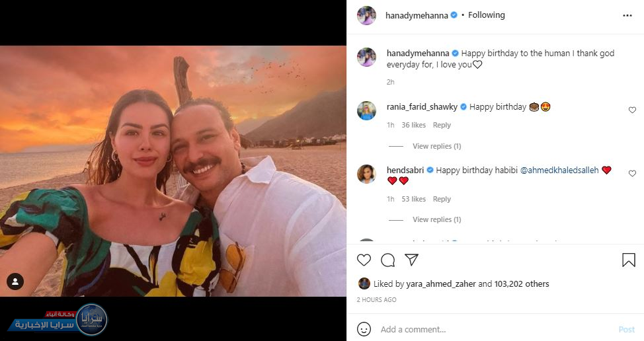Save the post with the bookmark icon
The width and height of the screenshot is (644, 341).
628,260
